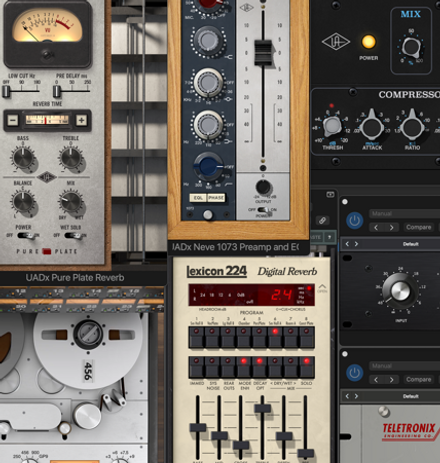Select Lexicon program 1 button

click(196, 337)
